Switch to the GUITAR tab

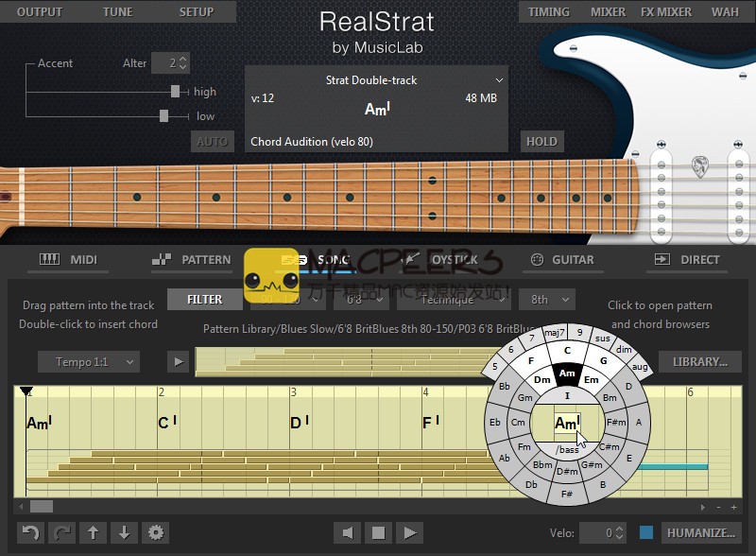pyautogui.click(x=562, y=259)
